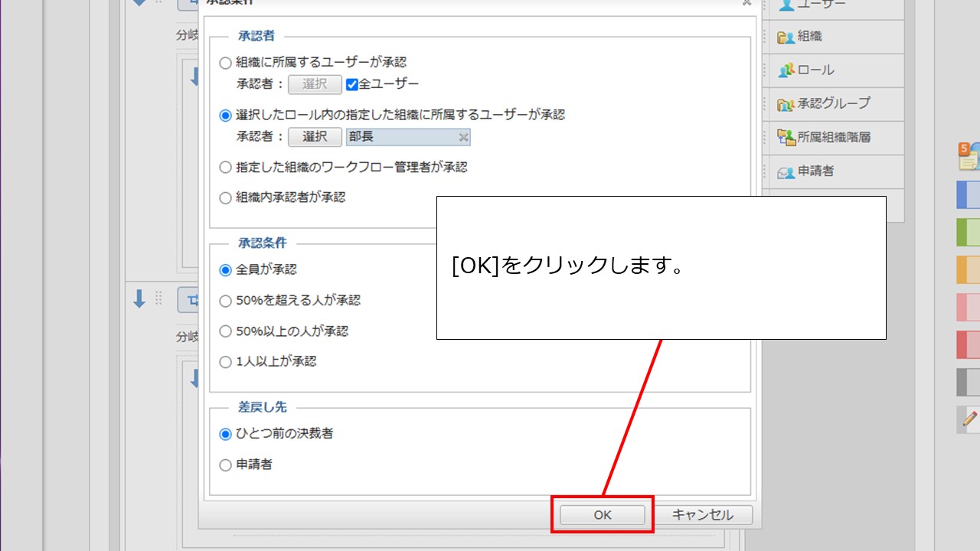This screenshot has height=551, width=980.
Task: Select "全員が承認" approval condition
Action: (x=225, y=270)
